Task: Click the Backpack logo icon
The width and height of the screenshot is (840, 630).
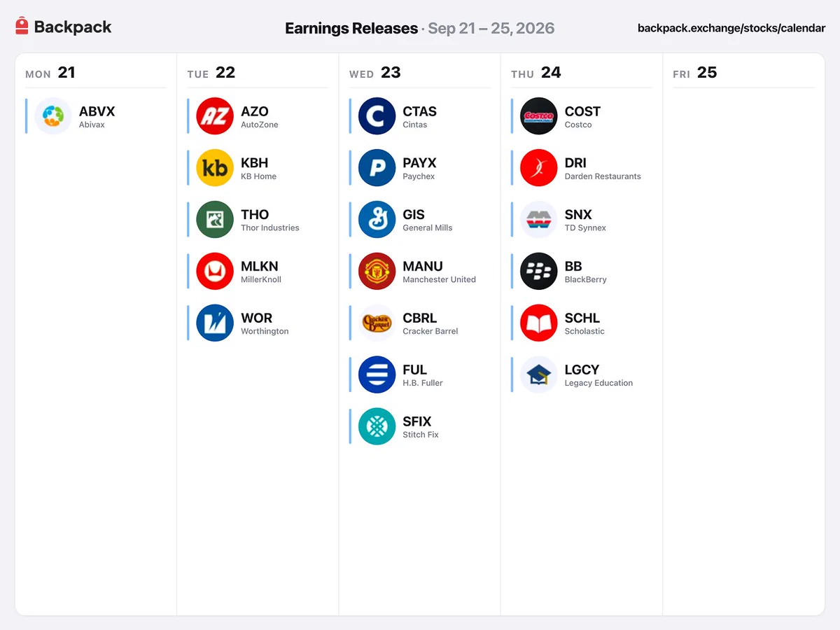Action: (x=22, y=27)
